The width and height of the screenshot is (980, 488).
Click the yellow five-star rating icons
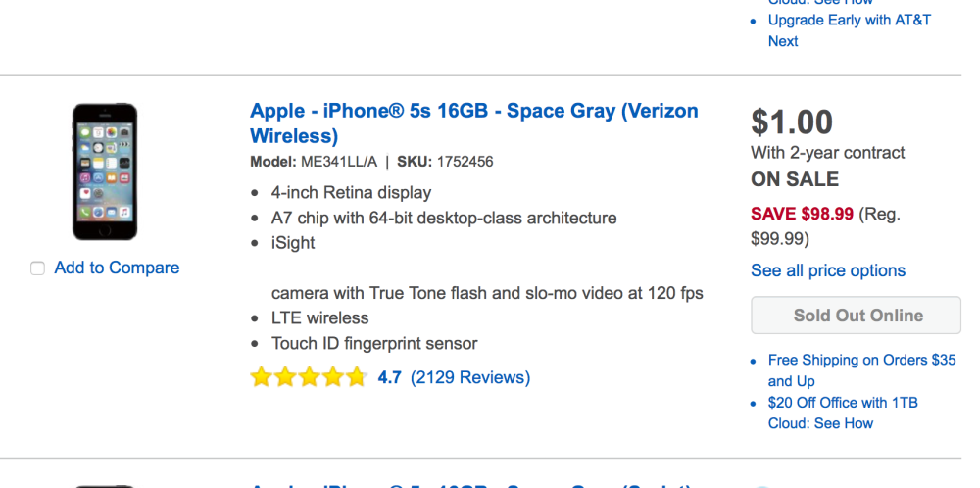(x=308, y=377)
